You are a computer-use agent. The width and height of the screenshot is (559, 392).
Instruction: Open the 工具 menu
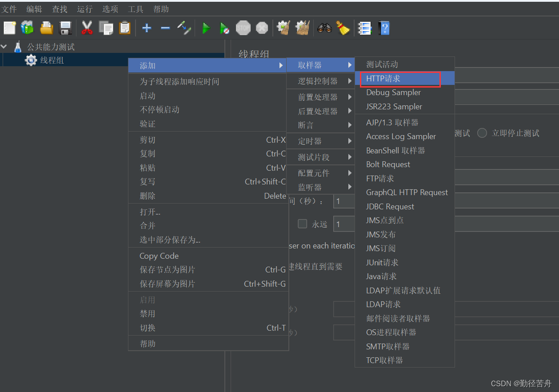click(135, 8)
